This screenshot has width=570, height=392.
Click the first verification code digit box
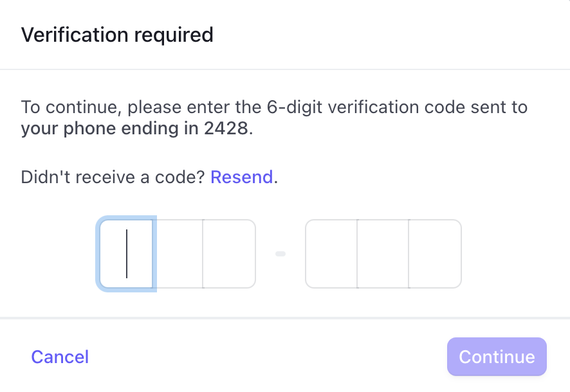127,254
